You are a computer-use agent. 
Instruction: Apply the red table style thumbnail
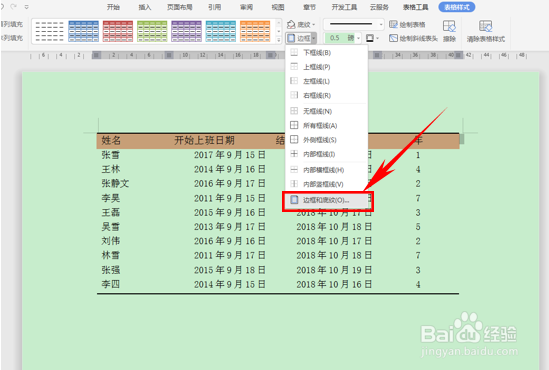tap(118, 31)
